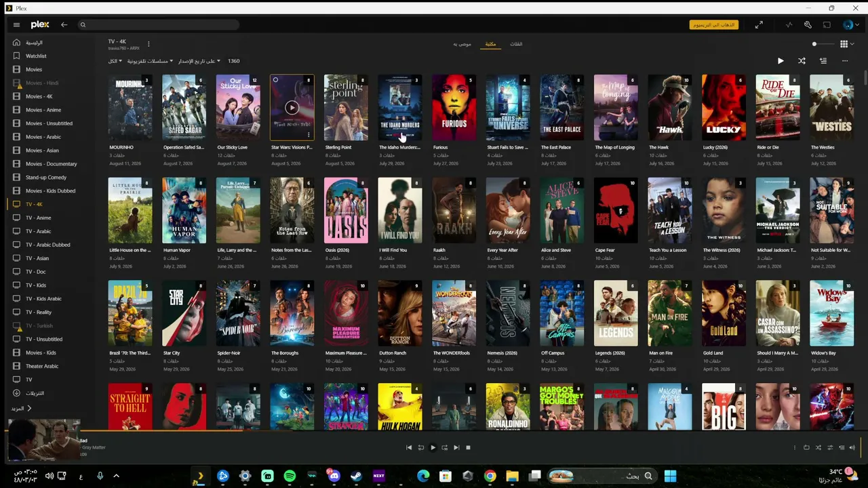
Task: Click the home icon in sidebar
Action: pyautogui.click(x=16, y=43)
